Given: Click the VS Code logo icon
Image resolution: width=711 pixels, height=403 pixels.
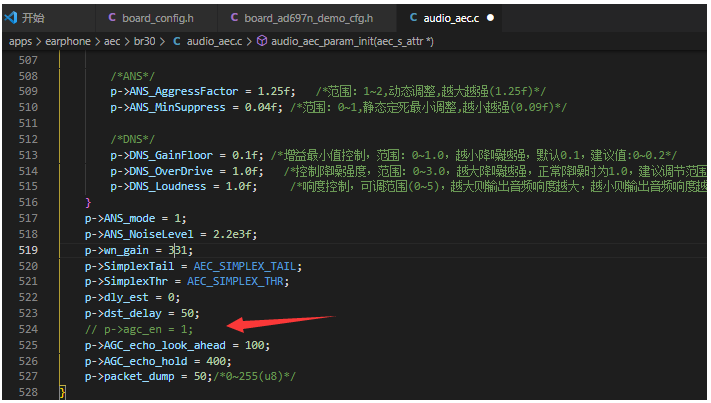Looking at the screenshot, I should (x=10, y=18).
